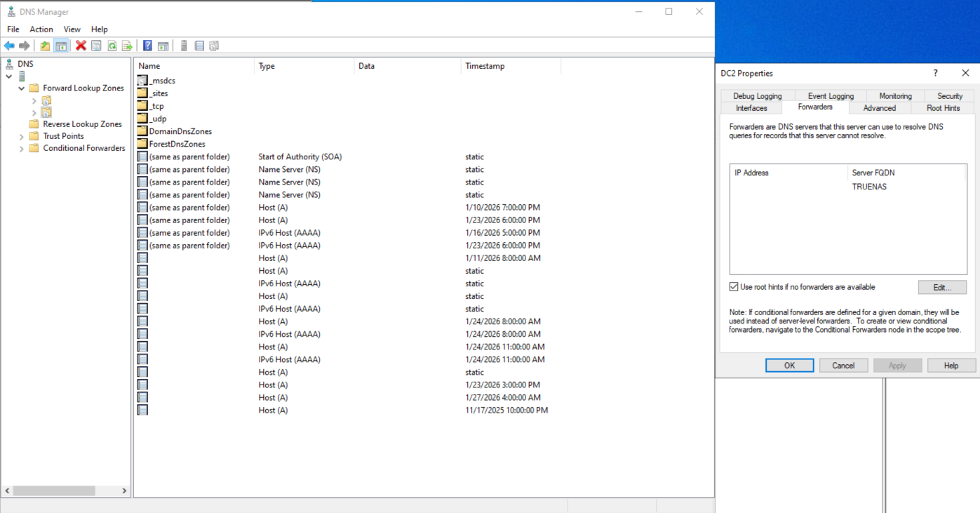Click Edit to modify the forwarders list
The height and width of the screenshot is (513, 980).
942,287
